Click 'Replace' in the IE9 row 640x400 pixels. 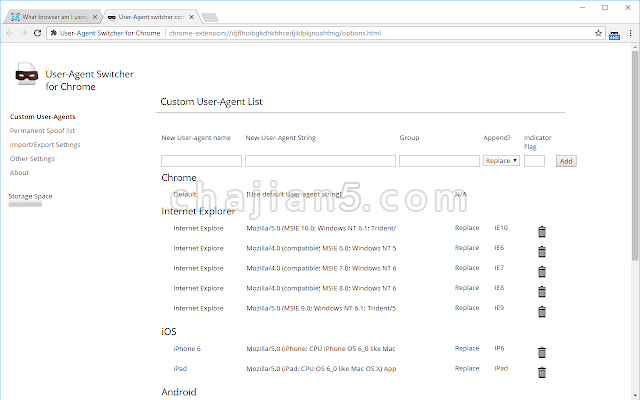click(467, 308)
